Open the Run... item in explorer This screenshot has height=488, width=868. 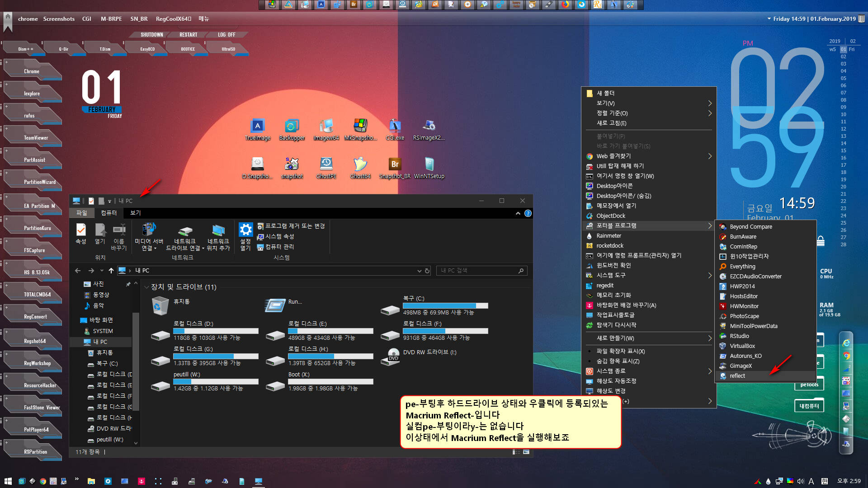point(283,305)
